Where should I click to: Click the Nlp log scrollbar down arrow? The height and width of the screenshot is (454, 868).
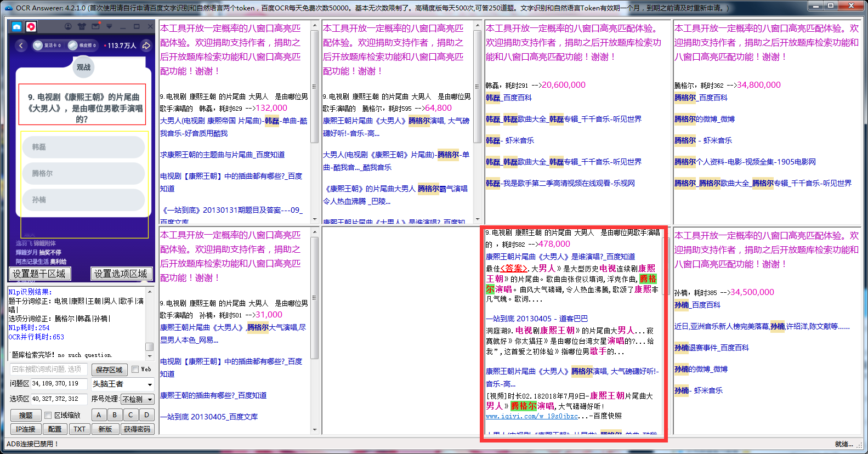[x=149, y=355]
